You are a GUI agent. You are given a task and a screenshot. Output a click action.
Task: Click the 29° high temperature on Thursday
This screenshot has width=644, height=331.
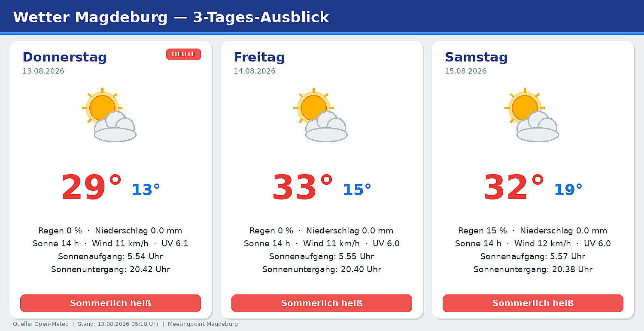point(91,188)
